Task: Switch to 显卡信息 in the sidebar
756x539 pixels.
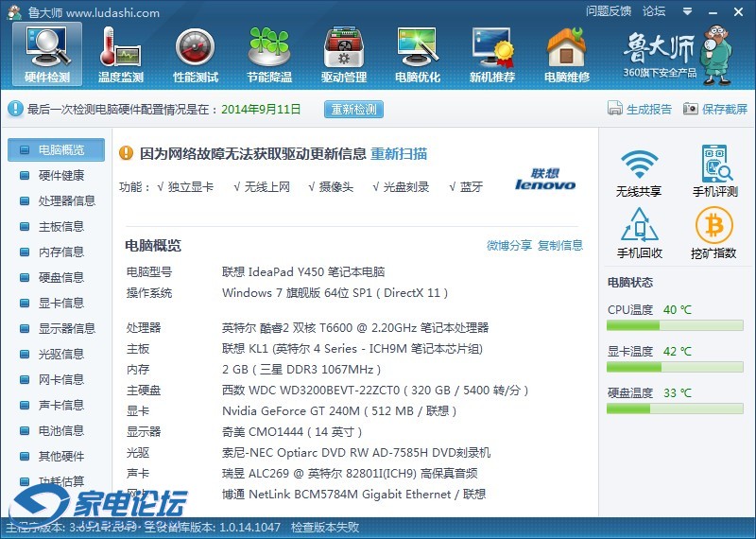Action: [x=60, y=303]
